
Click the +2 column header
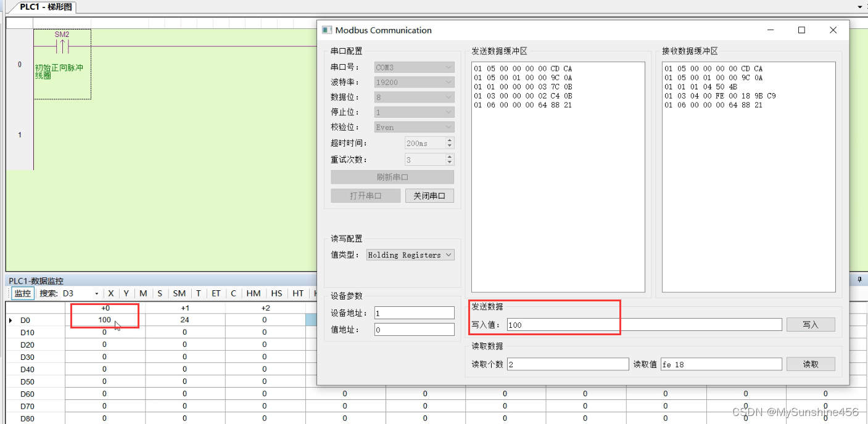[x=265, y=308]
